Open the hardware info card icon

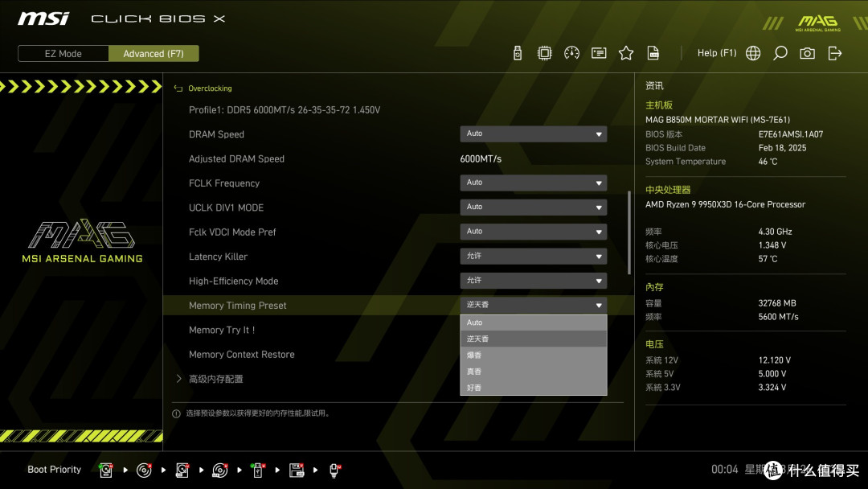[x=599, y=53]
